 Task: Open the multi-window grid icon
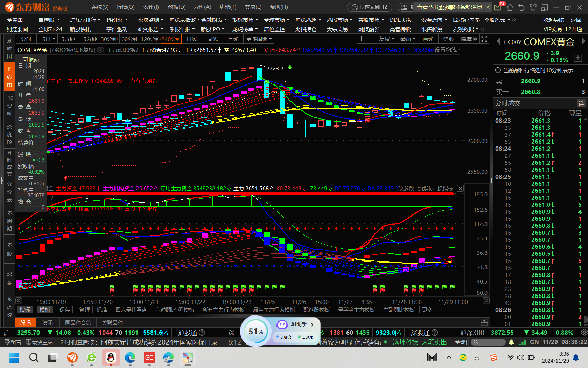click(x=404, y=7)
